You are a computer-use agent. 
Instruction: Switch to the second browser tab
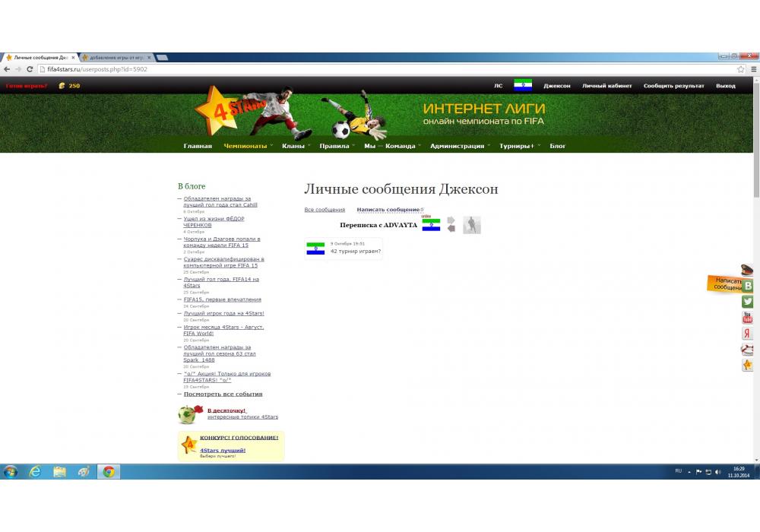[x=116, y=58]
